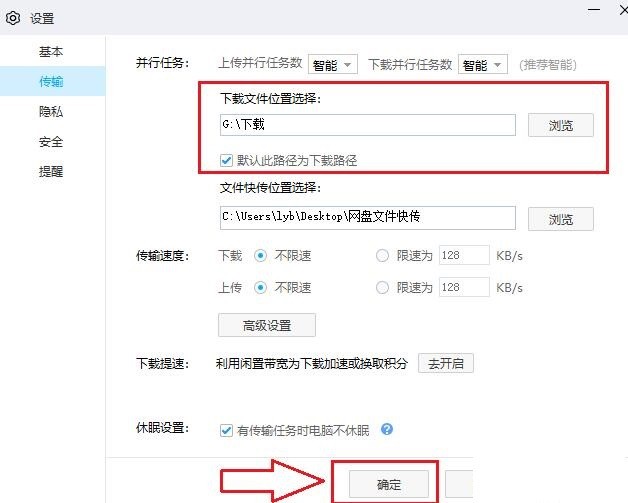The width and height of the screenshot is (628, 503).
Task: Open download parallel tasks dropdown
Action: click(x=483, y=64)
